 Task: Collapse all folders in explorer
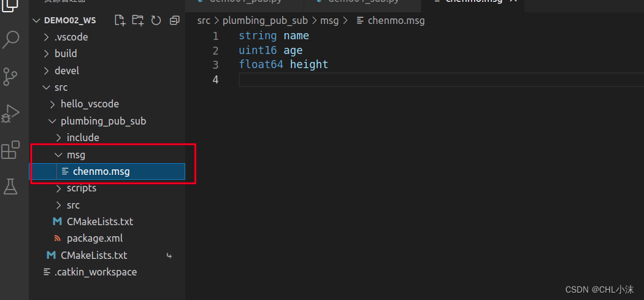175,20
